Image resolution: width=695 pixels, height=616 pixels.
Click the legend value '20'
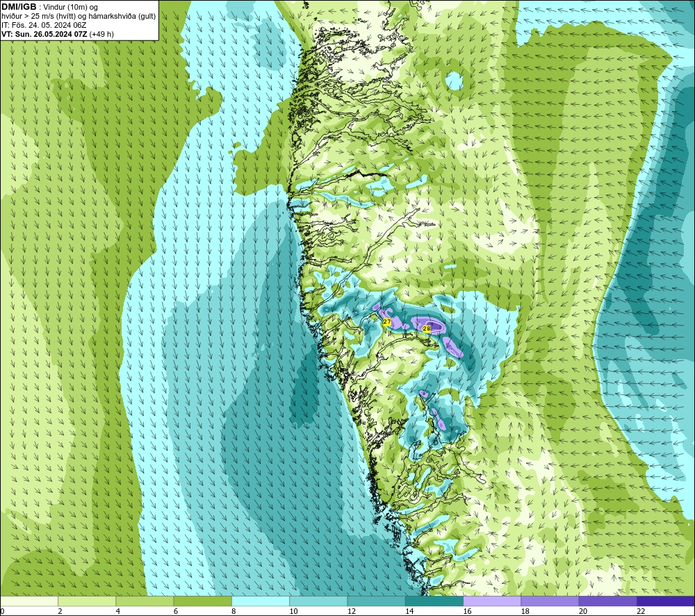583,611
